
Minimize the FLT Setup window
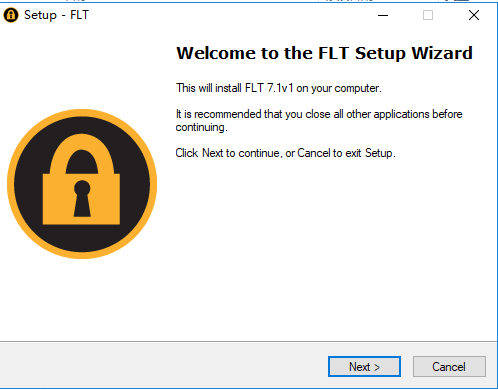click(383, 15)
